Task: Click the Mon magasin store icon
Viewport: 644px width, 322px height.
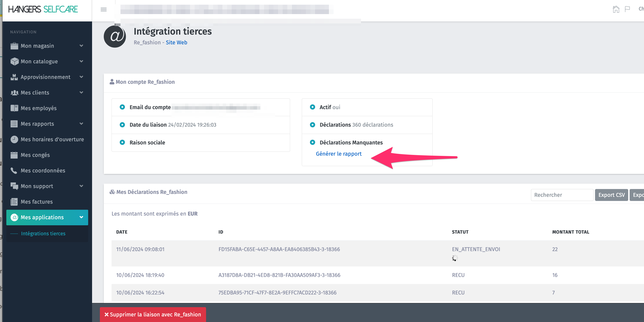Action: pyautogui.click(x=14, y=46)
